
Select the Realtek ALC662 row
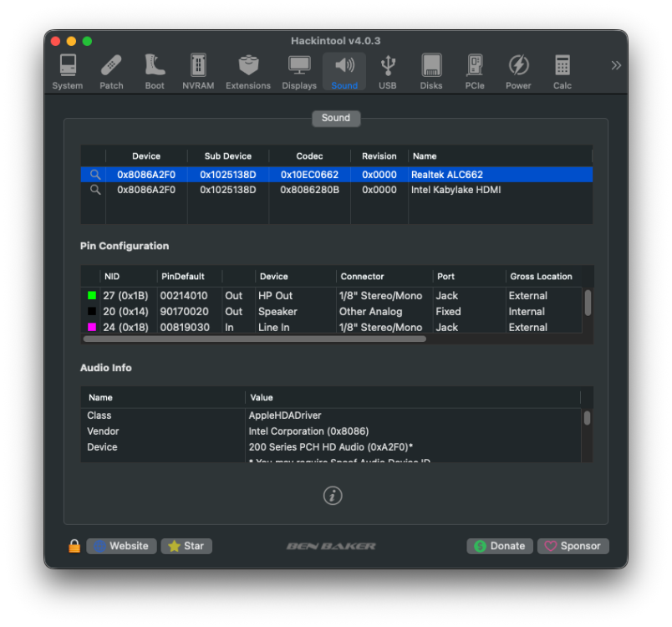pos(337,175)
